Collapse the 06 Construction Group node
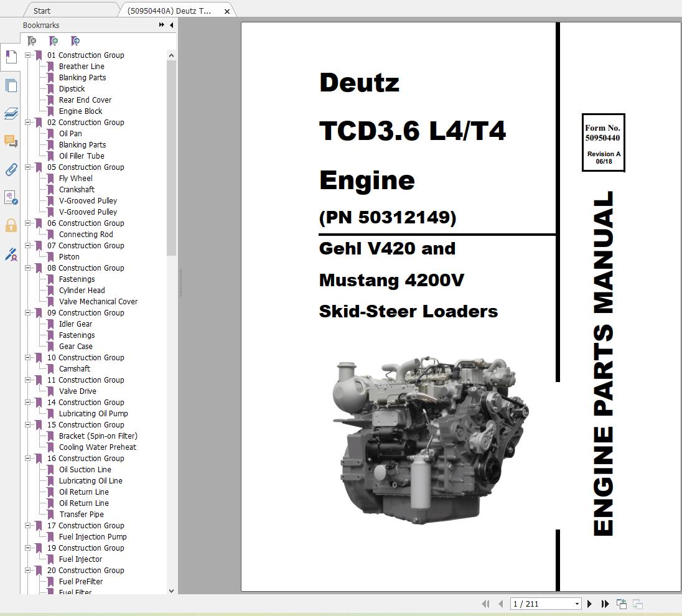The image size is (682, 616). 28,223
